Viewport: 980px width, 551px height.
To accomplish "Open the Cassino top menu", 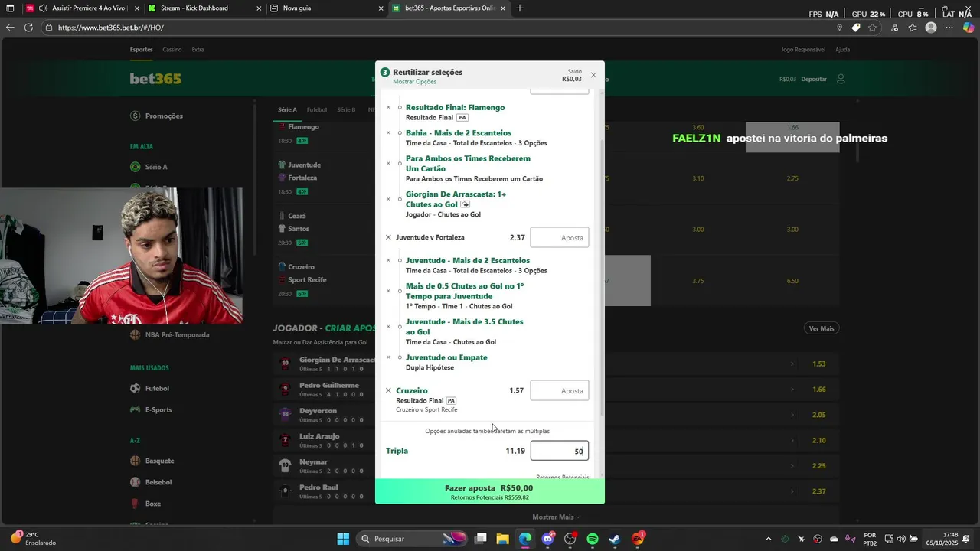I will 171,50.
